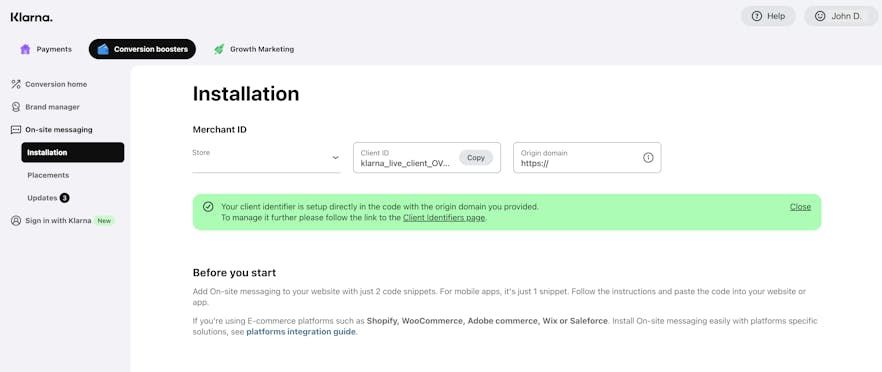Open Placements page

coord(48,175)
